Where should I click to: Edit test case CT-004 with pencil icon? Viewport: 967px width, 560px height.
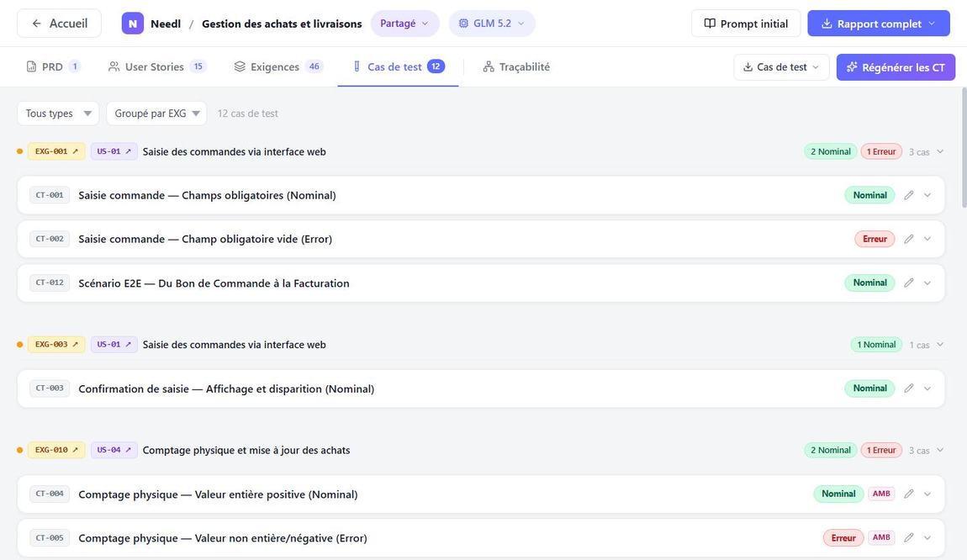[x=908, y=494]
